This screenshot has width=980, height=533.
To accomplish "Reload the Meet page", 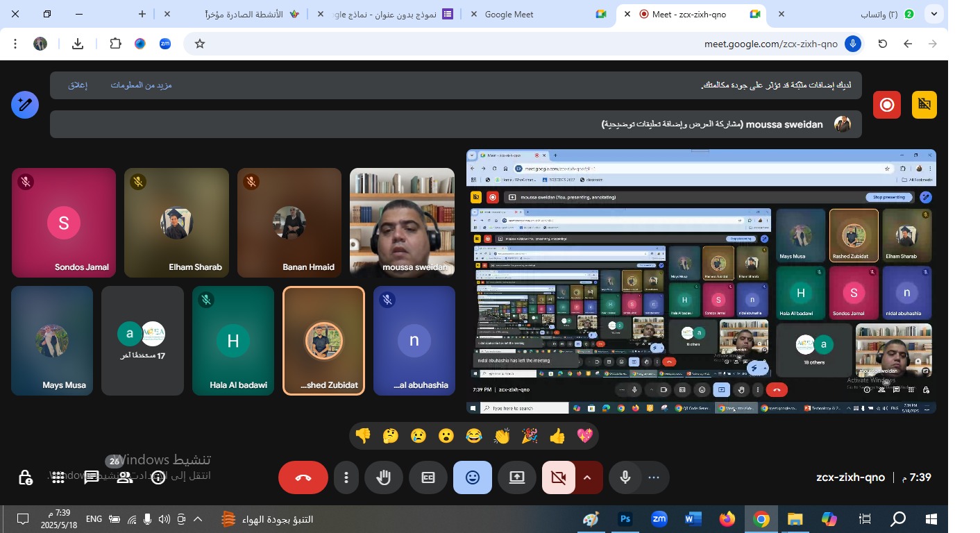I will click(883, 44).
